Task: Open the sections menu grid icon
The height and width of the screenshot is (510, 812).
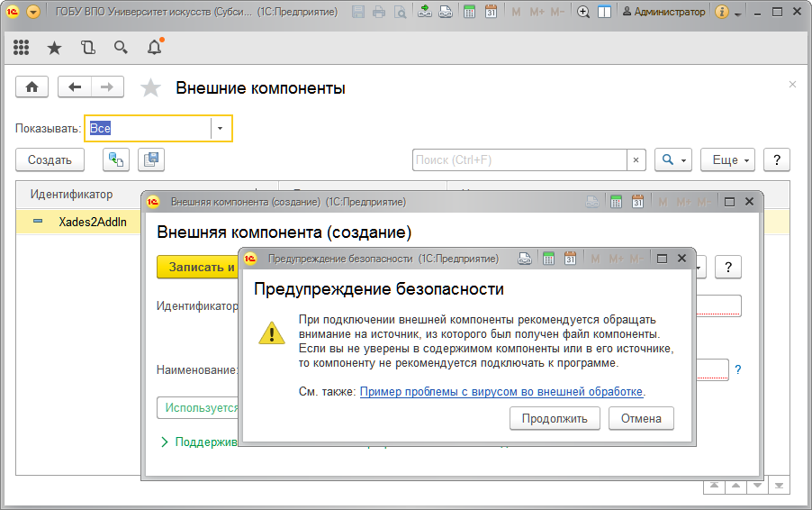Action: pyautogui.click(x=21, y=48)
